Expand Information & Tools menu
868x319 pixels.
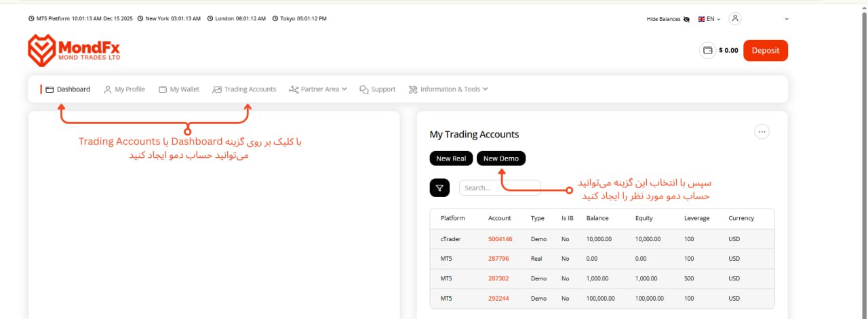click(x=448, y=89)
